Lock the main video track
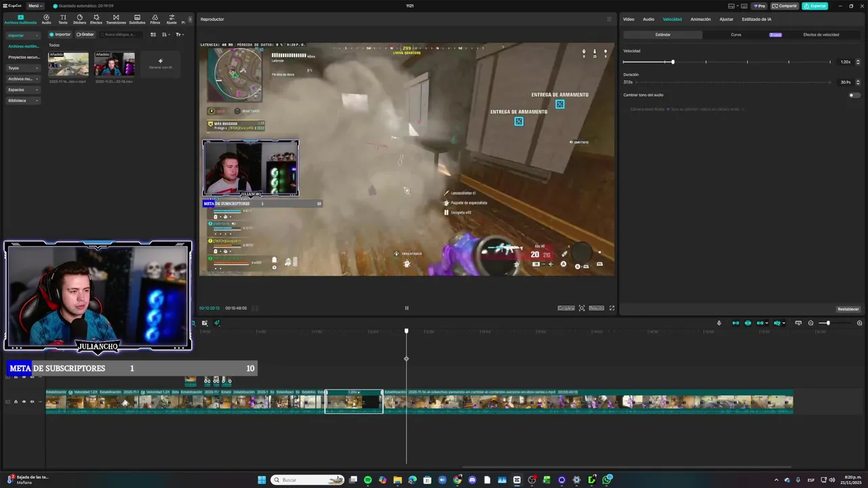 16,401
